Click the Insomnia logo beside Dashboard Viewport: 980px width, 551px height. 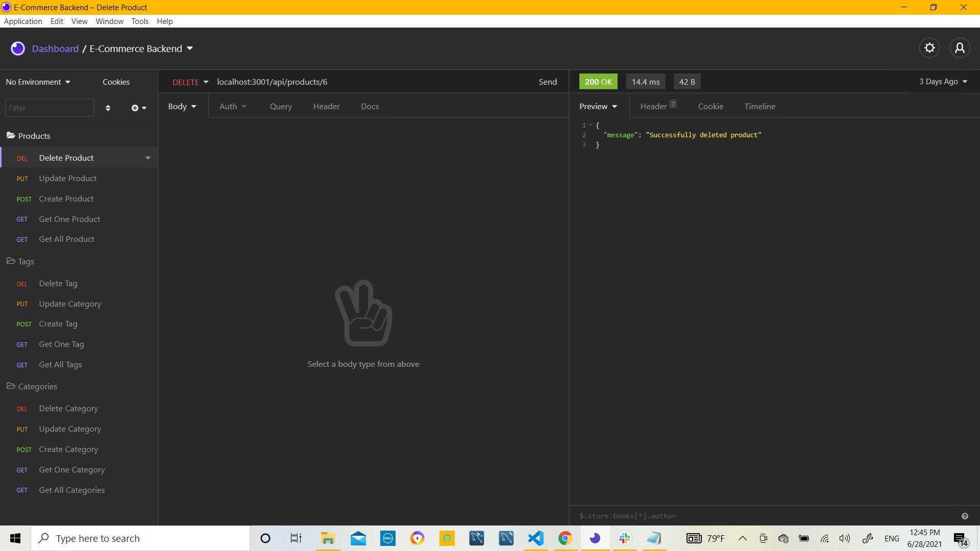(18, 48)
